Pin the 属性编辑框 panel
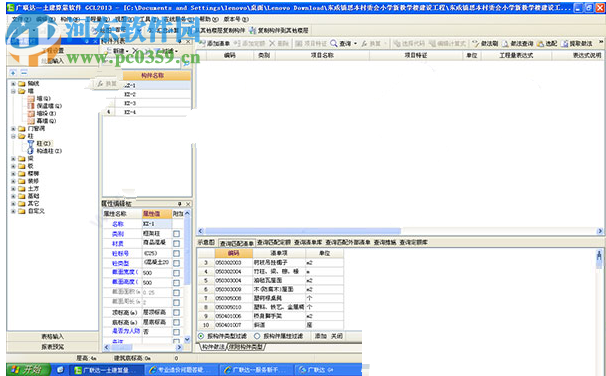 click(180, 204)
